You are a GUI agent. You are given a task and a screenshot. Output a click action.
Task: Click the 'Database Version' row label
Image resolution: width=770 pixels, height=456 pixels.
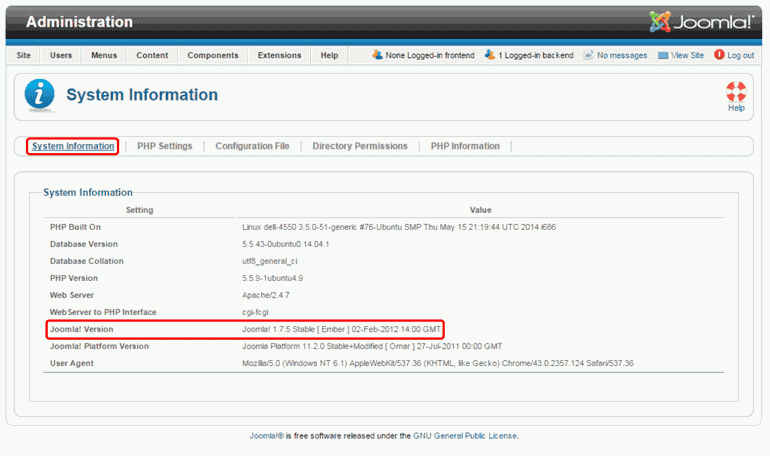[x=83, y=244]
